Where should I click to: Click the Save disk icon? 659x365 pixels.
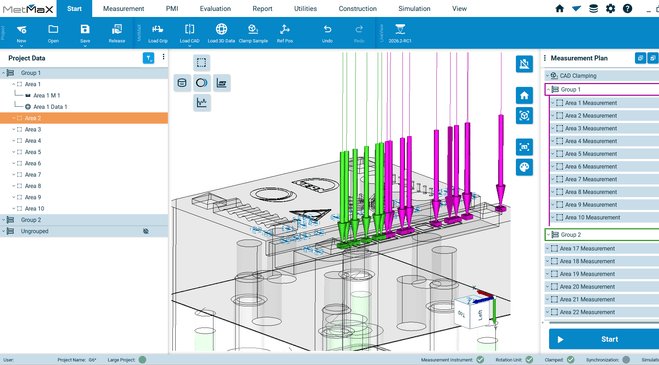point(85,29)
